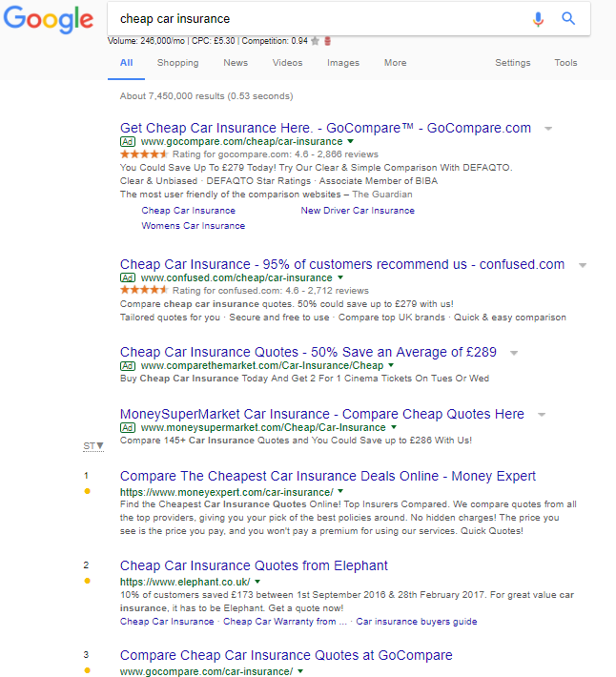Follow 'Car insurance buyers guide' sitelink
The width and height of the screenshot is (616, 677).
(417, 622)
